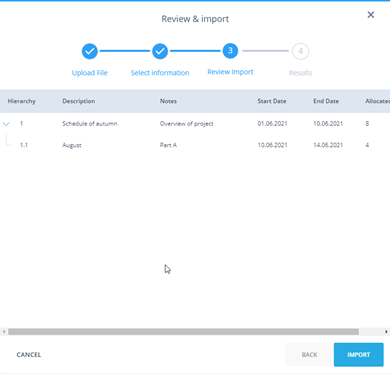Open the Results step label
Viewport: 390px width, 374px height.
click(301, 73)
